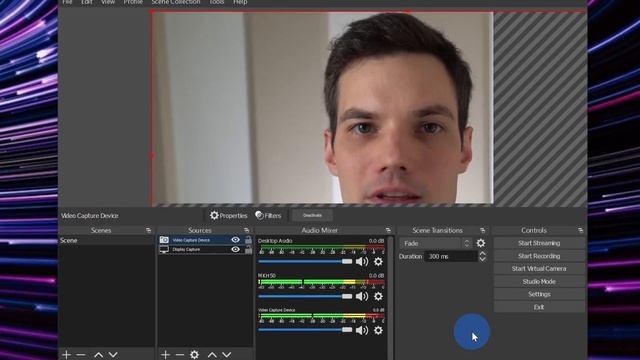Select the Video Capture Device source row

tap(205, 240)
